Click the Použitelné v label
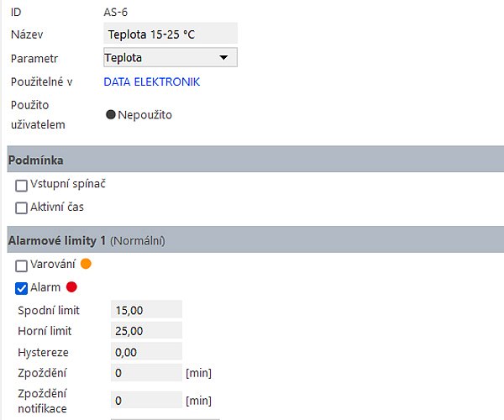504x420 pixels. tap(41, 81)
